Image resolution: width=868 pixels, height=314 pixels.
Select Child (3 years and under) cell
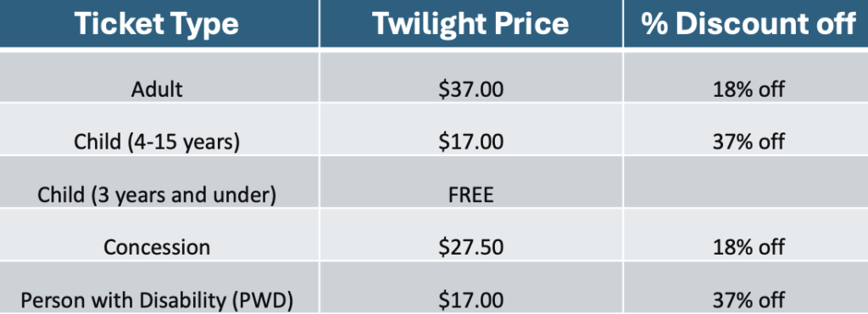click(159, 182)
